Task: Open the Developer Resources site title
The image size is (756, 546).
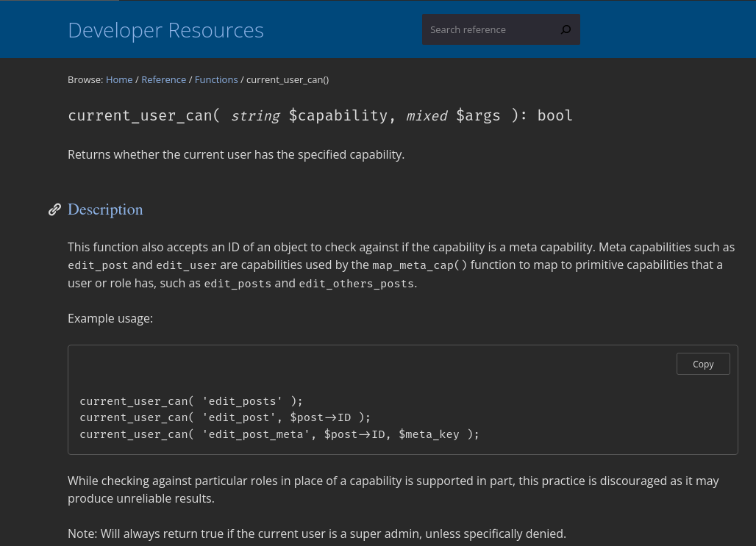Action: 165,30
